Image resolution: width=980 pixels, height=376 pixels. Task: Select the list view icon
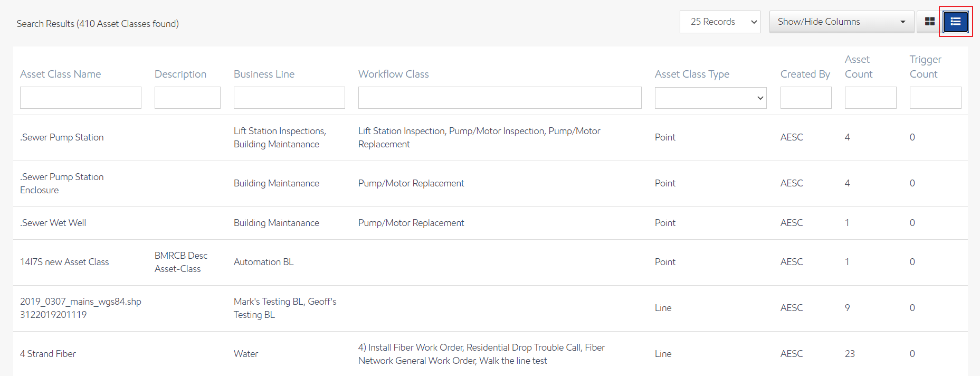(x=955, y=22)
